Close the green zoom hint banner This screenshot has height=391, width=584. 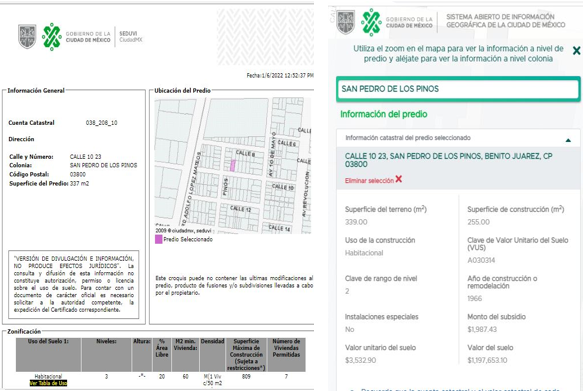coord(576,51)
